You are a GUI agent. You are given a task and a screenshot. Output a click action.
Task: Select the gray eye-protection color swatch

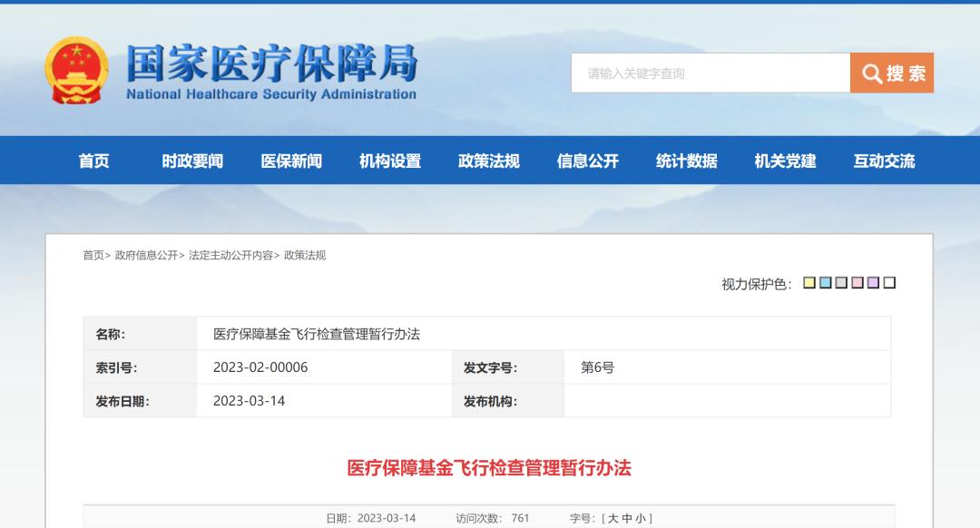pos(841,282)
